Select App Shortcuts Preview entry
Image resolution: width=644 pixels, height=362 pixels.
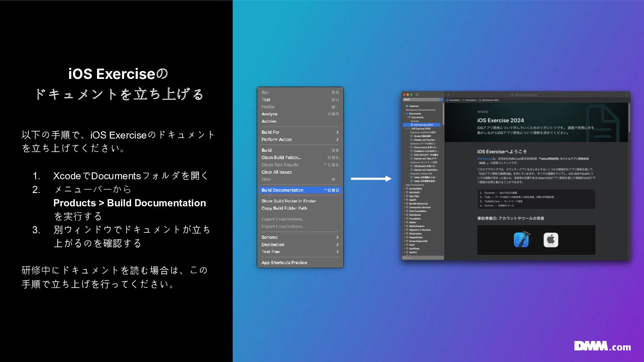[x=300, y=262]
